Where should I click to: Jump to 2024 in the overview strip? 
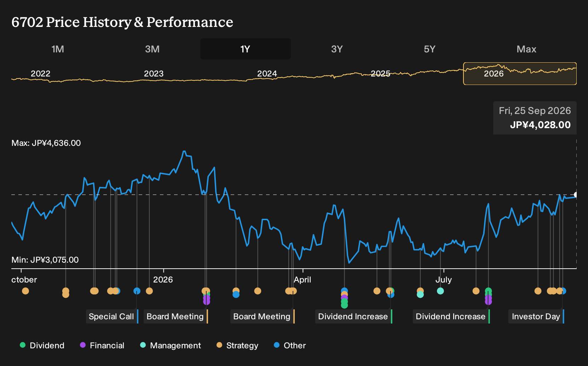(x=267, y=74)
